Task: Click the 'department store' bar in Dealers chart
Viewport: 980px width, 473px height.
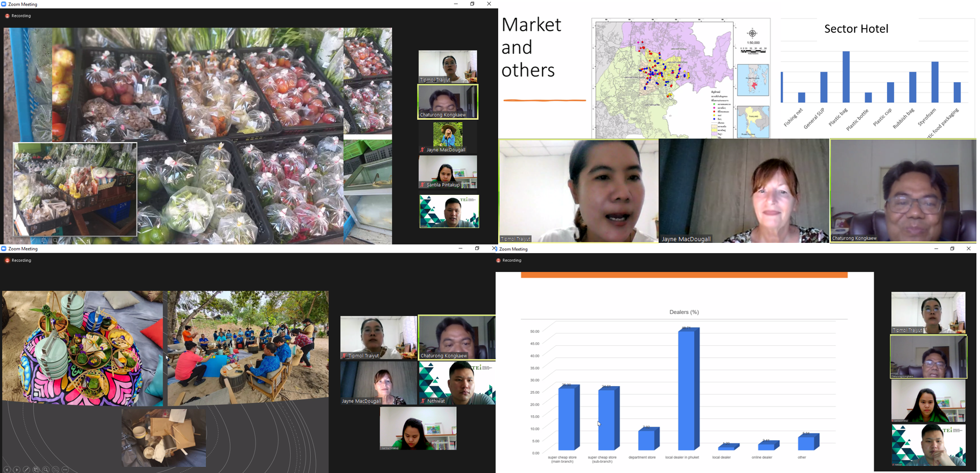Action: coord(648,439)
